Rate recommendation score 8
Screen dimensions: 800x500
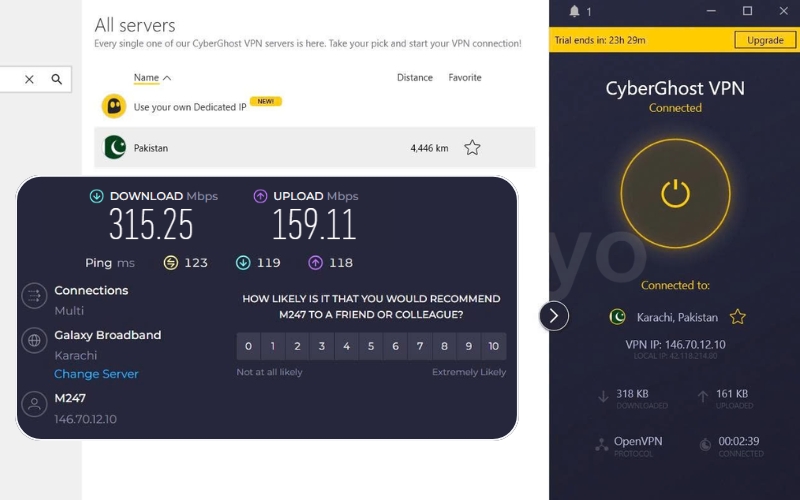coord(444,346)
